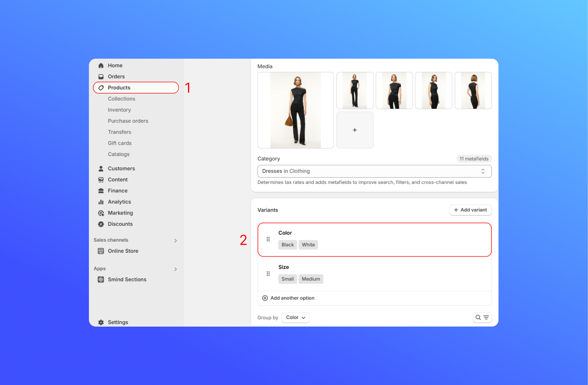Click the Customers person icon
Screen dimensions: 588x385
[x=101, y=169]
